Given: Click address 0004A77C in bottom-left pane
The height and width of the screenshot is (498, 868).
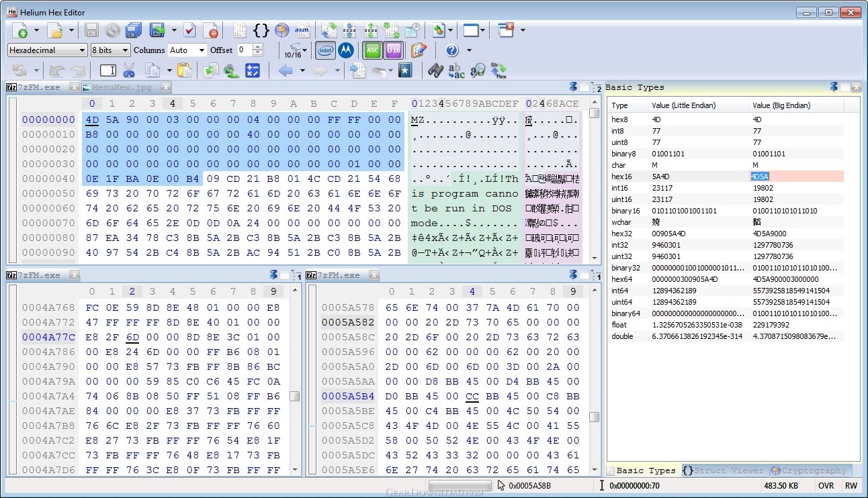Looking at the screenshot, I should click(x=48, y=337).
